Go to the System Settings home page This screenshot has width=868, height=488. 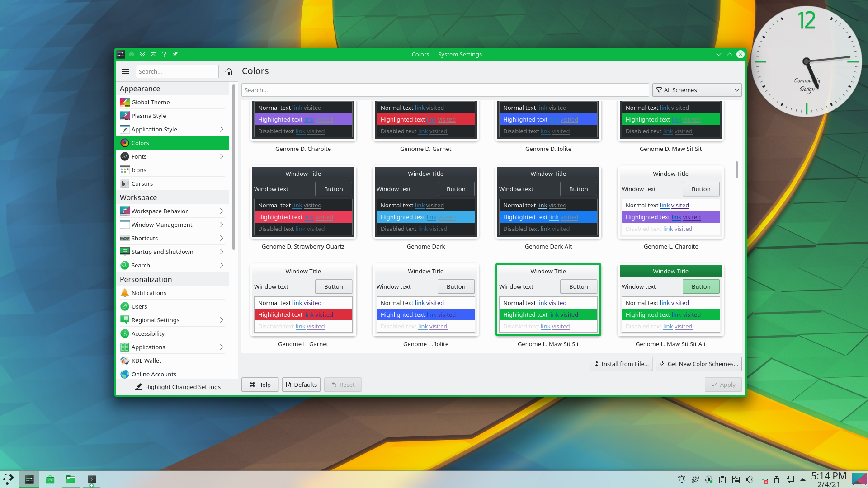pos(229,71)
